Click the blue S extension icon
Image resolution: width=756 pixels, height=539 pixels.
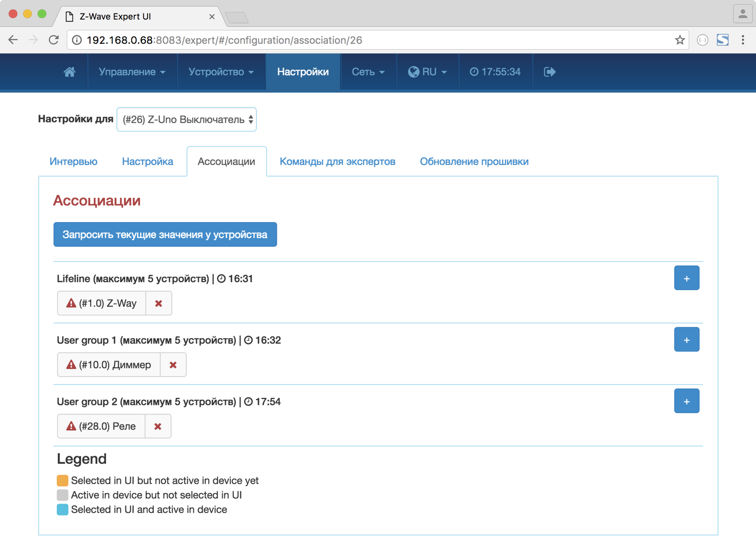[x=723, y=40]
